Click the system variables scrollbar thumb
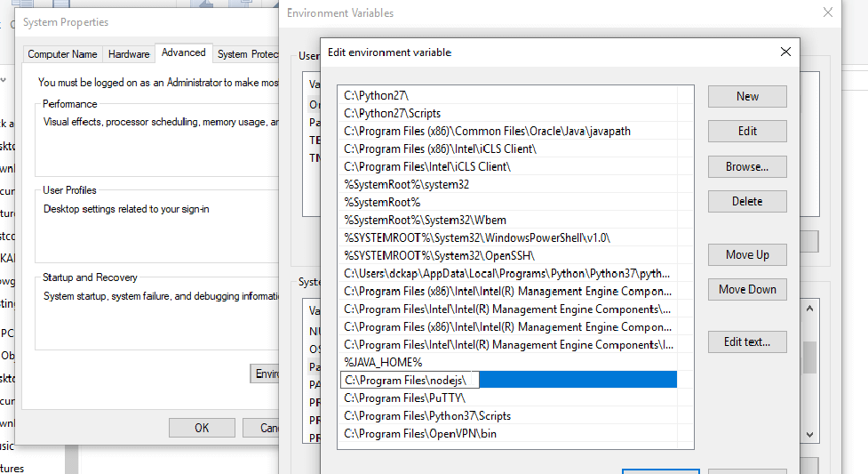Viewport: 868px width, 474px height. pyautogui.click(x=810, y=358)
